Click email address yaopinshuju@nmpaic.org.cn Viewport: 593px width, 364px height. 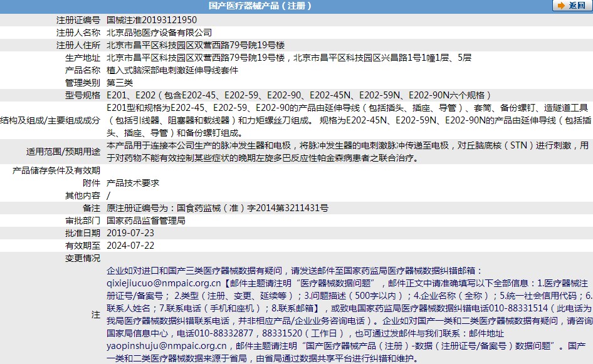[x=166, y=346]
